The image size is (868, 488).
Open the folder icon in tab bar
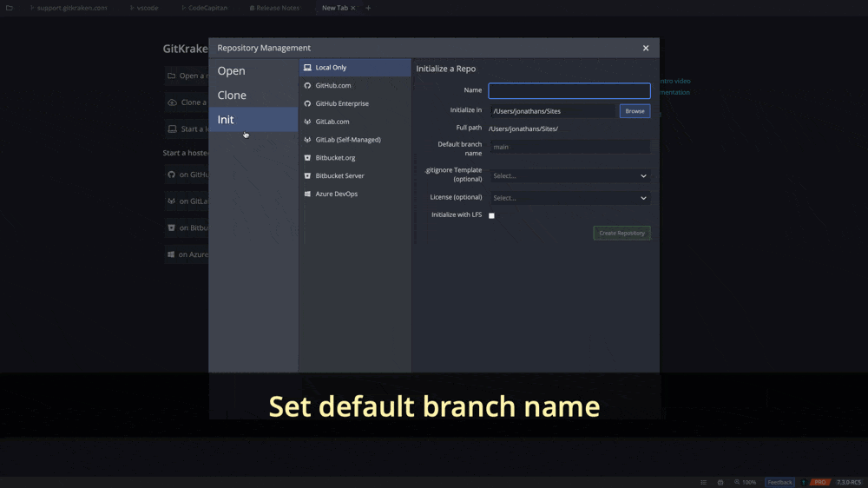click(10, 8)
